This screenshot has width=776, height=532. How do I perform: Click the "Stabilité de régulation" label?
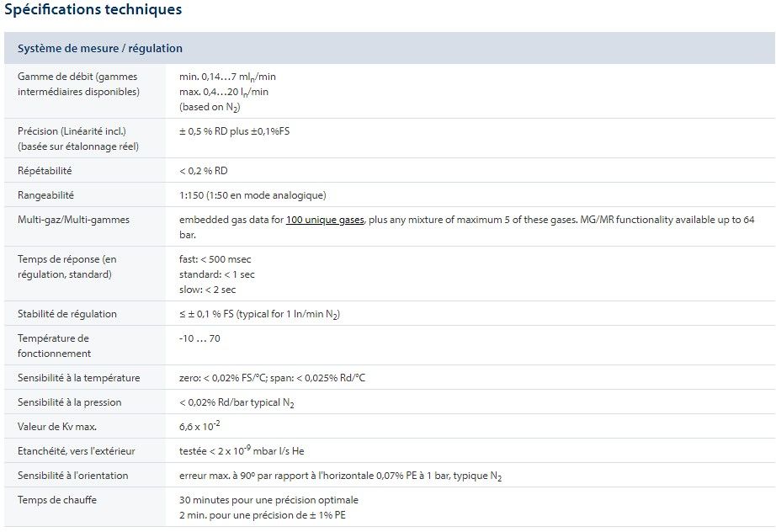67,314
